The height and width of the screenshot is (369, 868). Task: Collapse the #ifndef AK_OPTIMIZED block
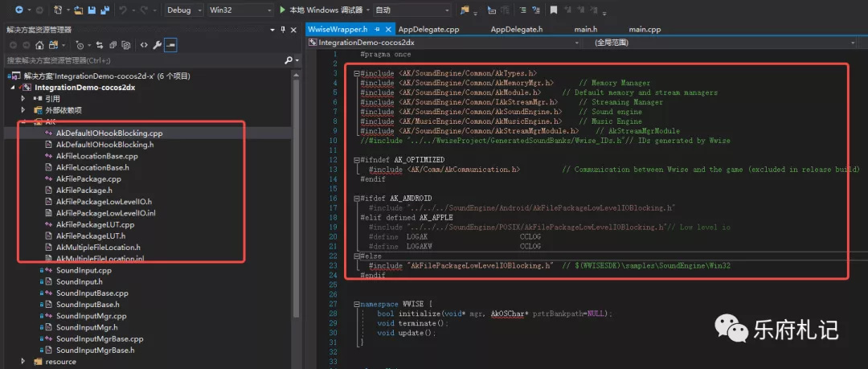pos(357,159)
